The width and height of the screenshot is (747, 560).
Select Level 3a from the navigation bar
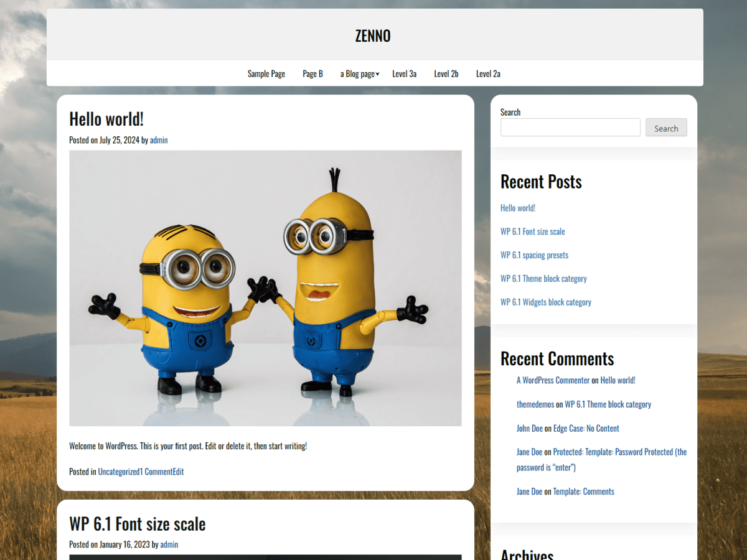(x=404, y=73)
